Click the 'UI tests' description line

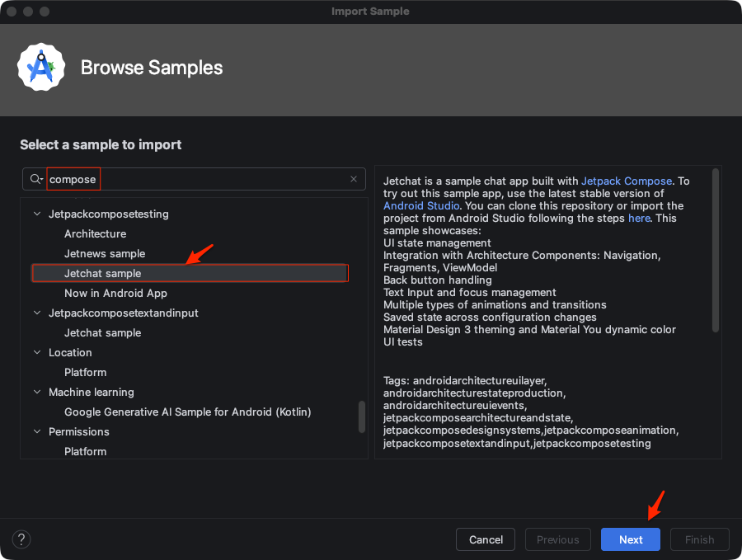(402, 341)
